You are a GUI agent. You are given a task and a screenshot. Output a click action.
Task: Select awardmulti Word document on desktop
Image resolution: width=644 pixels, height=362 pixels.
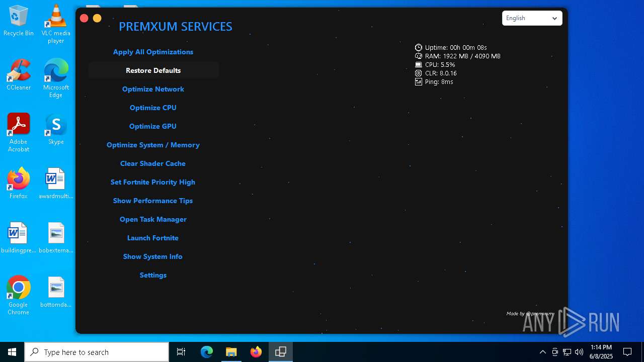pos(56,184)
